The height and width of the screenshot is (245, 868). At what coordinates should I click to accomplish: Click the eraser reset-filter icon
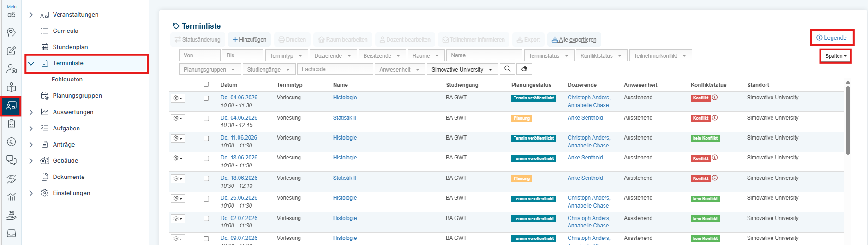click(524, 69)
